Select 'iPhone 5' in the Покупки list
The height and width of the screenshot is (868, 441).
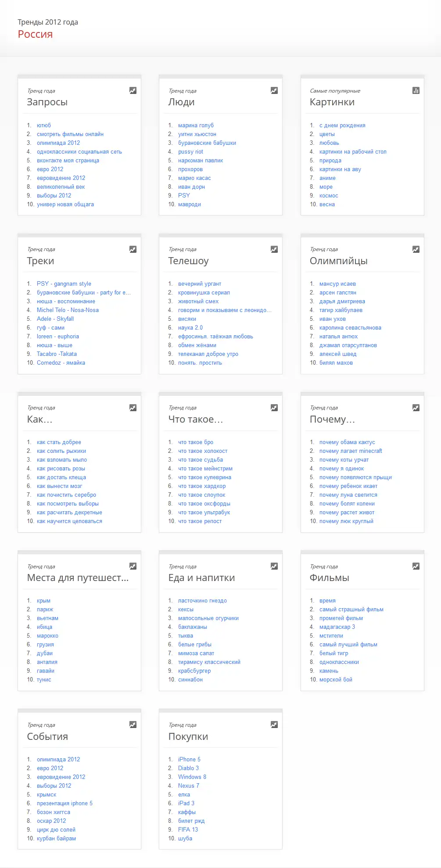click(189, 759)
